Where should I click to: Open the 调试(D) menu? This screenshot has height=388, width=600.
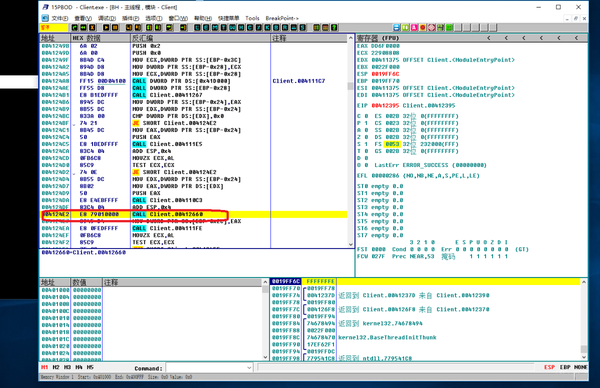(107, 18)
